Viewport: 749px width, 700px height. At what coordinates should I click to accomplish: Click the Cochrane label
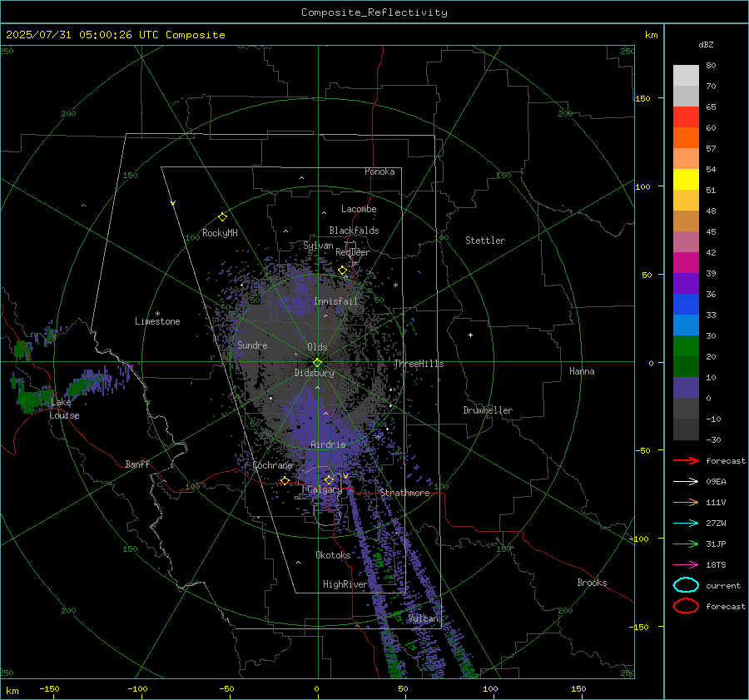(272, 465)
